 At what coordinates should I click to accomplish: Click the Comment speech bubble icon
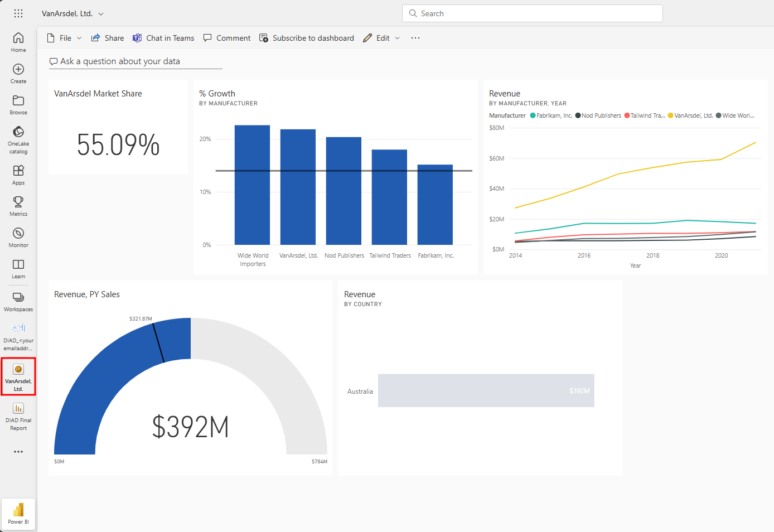pos(207,38)
